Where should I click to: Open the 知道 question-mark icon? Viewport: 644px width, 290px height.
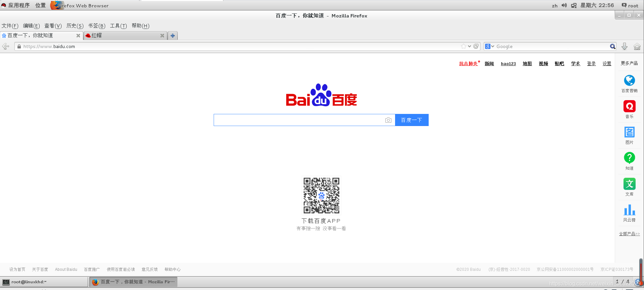pyautogui.click(x=630, y=158)
